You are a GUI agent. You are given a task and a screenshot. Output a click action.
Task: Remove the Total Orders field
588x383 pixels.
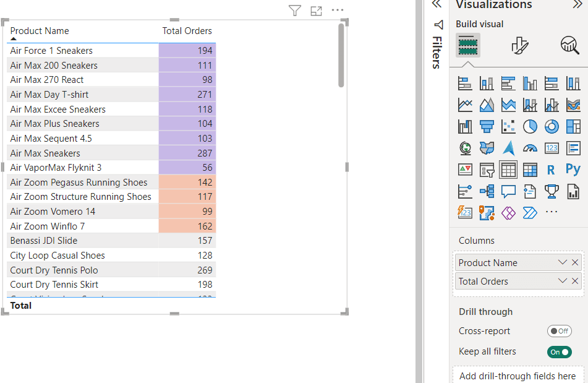(575, 280)
